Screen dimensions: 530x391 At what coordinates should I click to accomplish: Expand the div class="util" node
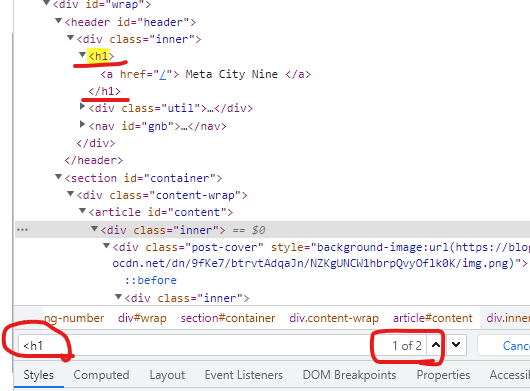tap(82, 106)
